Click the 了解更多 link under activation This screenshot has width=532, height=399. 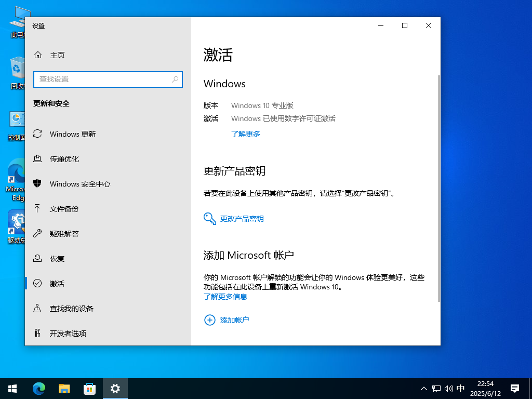[246, 134]
